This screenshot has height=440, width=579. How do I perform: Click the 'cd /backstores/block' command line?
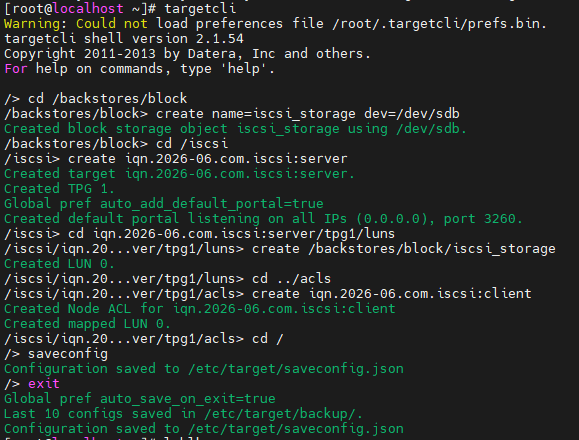click(x=96, y=99)
